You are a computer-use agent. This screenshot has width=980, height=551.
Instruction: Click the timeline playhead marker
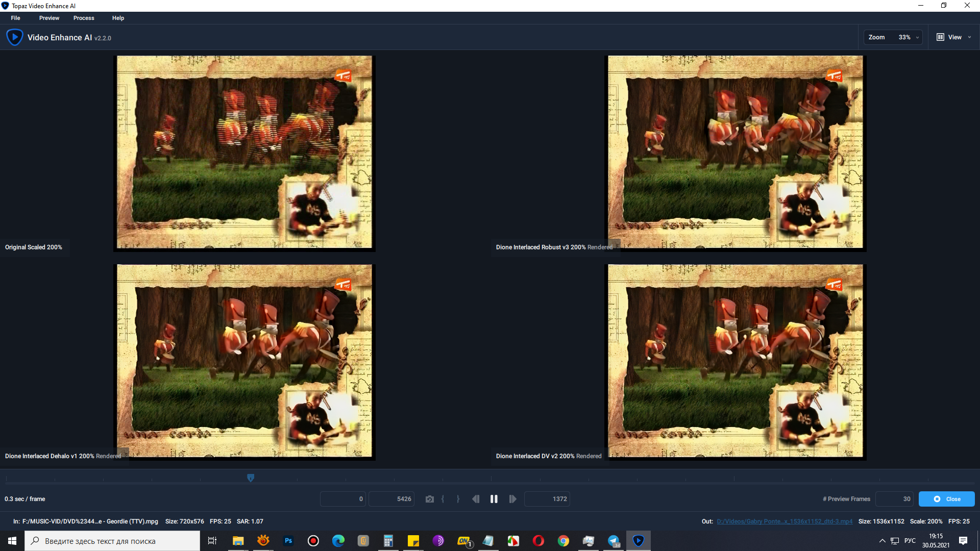pyautogui.click(x=251, y=478)
